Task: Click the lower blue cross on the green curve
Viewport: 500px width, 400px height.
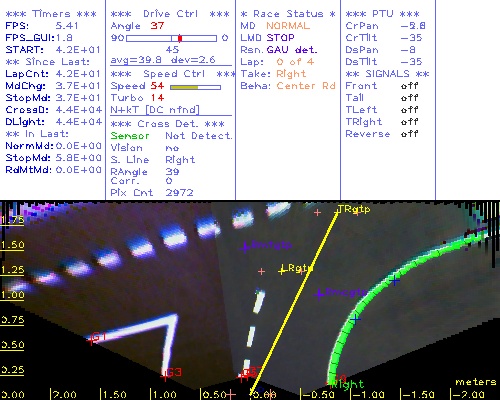Action: (355, 319)
